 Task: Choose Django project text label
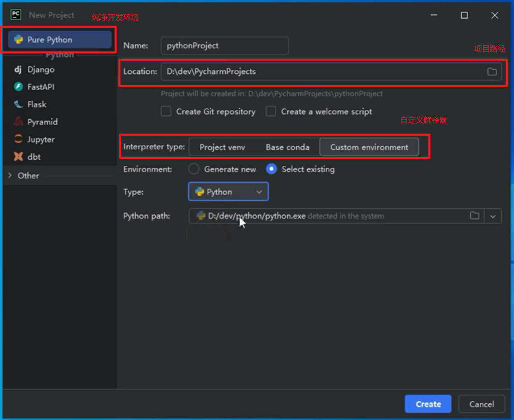tap(41, 69)
